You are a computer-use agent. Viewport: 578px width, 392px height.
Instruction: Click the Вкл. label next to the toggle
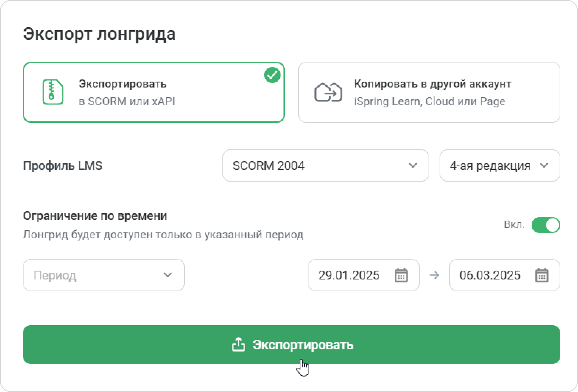pos(514,225)
